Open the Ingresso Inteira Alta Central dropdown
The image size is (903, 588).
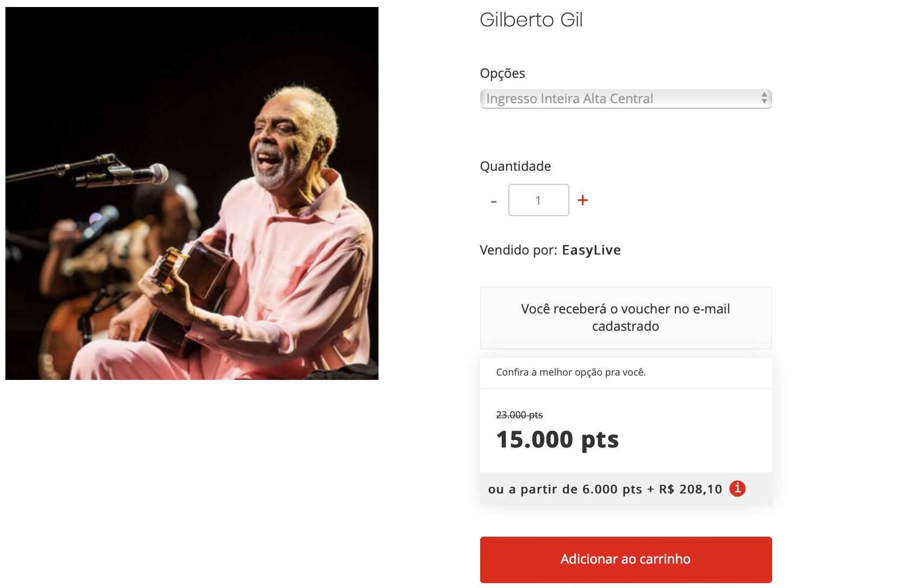(626, 99)
